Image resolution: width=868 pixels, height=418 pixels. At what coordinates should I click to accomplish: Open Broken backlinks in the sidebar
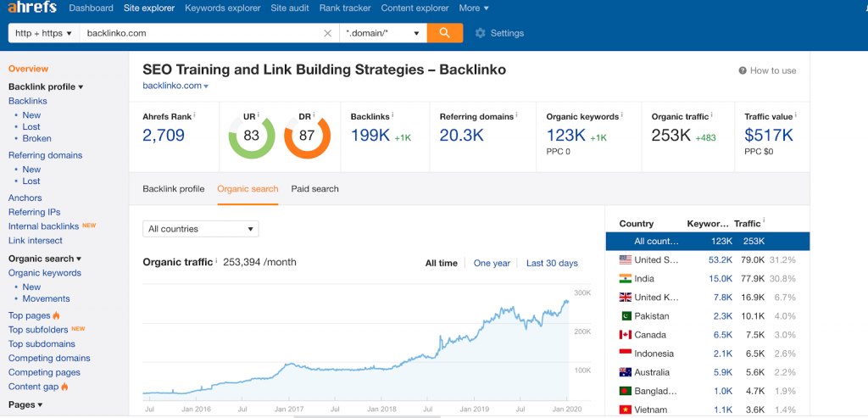[x=36, y=138]
